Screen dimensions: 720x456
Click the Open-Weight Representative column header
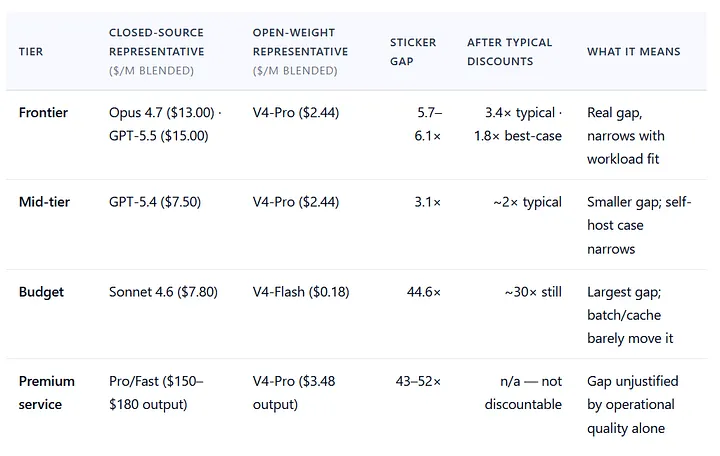point(300,51)
